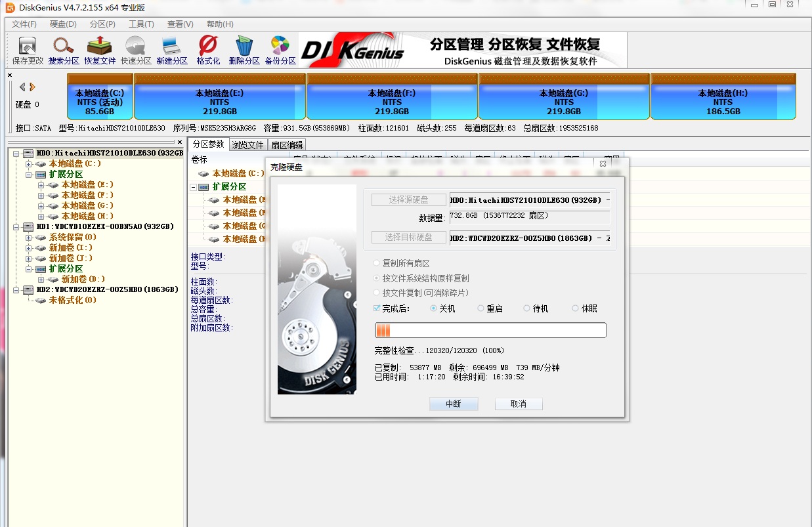Select 复制所有扇区 copy mode radio

tap(377, 263)
